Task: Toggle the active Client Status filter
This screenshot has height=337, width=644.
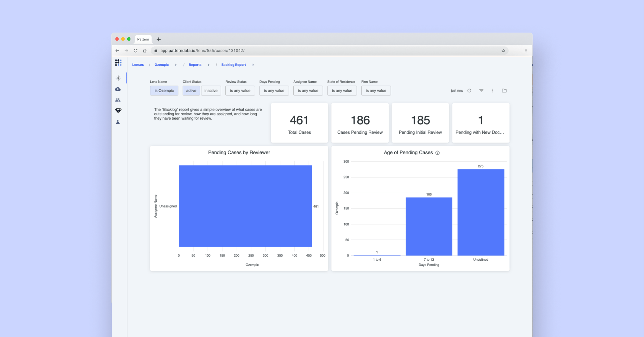Action: [191, 91]
